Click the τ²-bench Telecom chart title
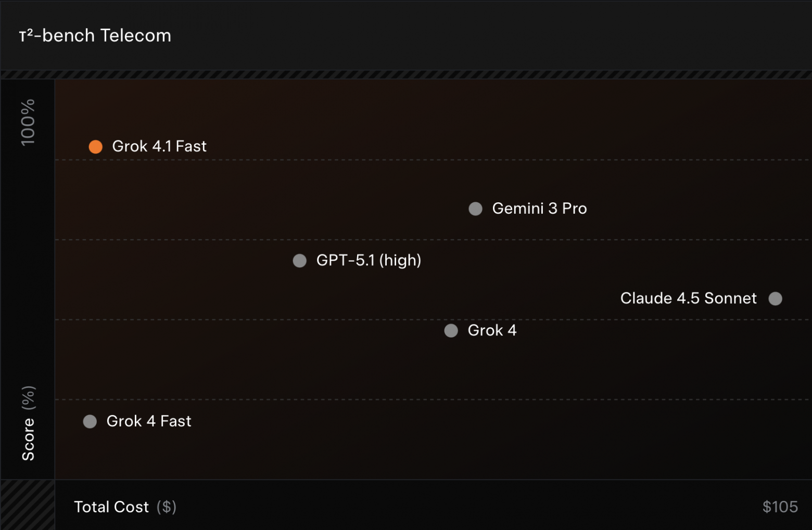 pos(95,35)
